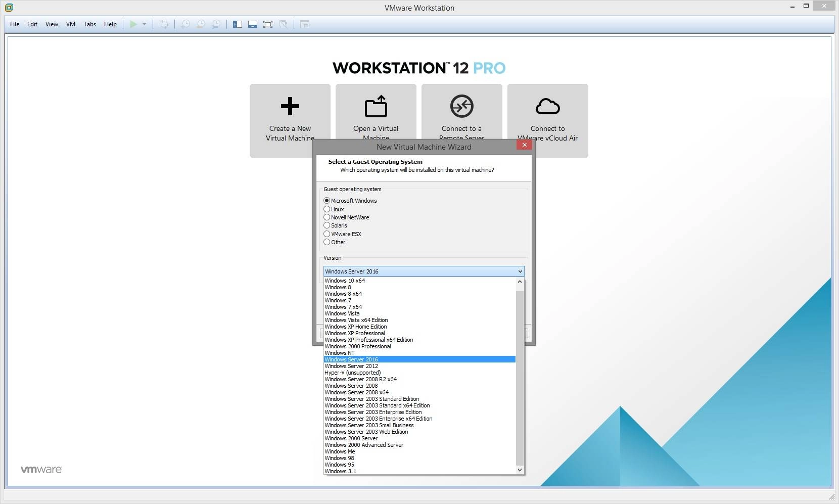Image resolution: width=839 pixels, height=504 pixels.
Task: Choose Windows 98 from list
Action: (x=419, y=458)
